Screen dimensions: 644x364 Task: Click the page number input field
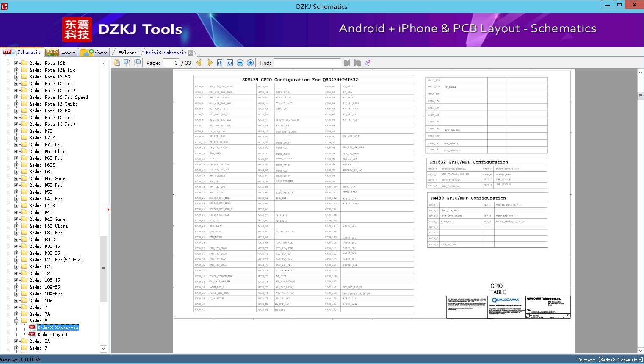pyautogui.click(x=171, y=63)
